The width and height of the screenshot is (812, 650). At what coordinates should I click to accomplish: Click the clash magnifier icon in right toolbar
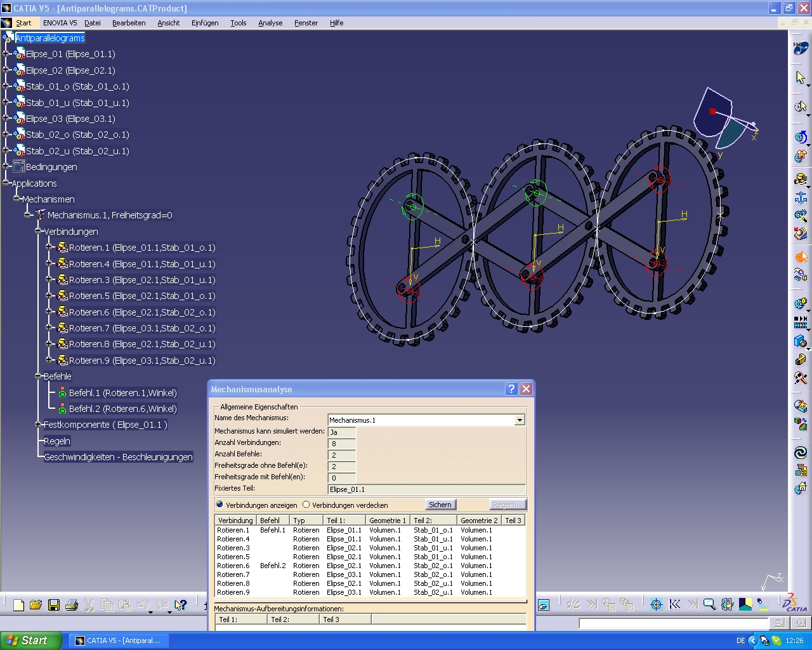click(801, 378)
